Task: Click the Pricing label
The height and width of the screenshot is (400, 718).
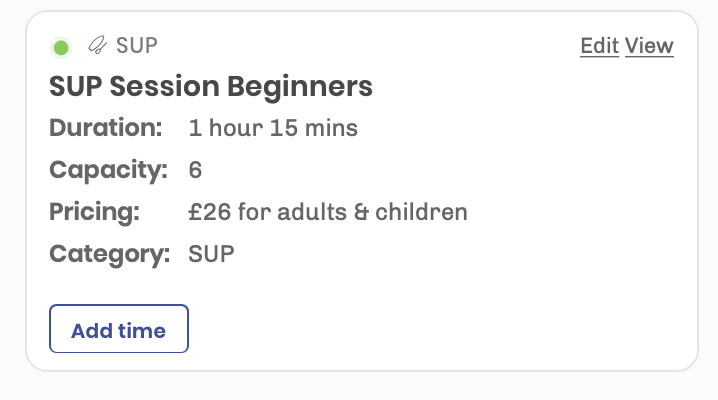Action: [x=95, y=212]
